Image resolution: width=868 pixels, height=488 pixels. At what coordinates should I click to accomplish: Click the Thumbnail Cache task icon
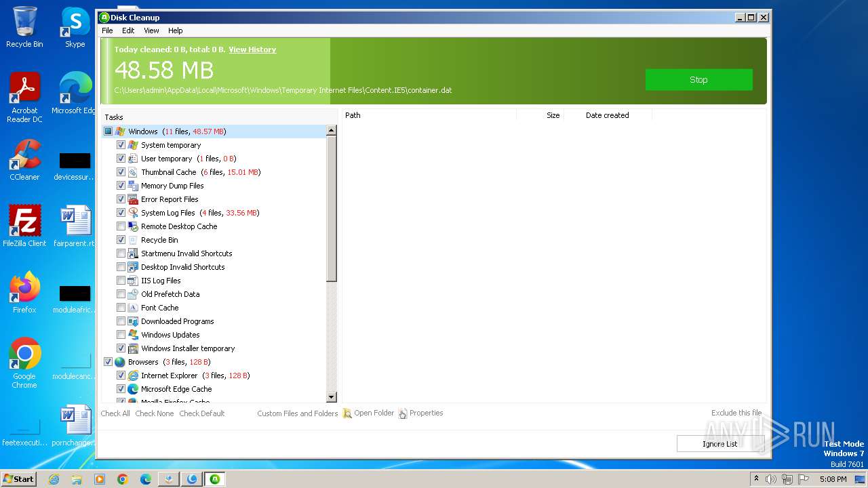133,172
